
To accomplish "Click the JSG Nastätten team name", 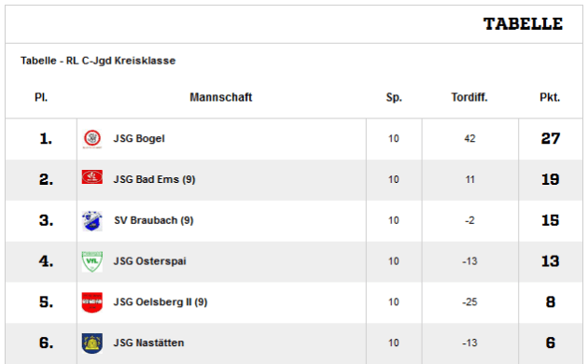I will pyautogui.click(x=149, y=343).
